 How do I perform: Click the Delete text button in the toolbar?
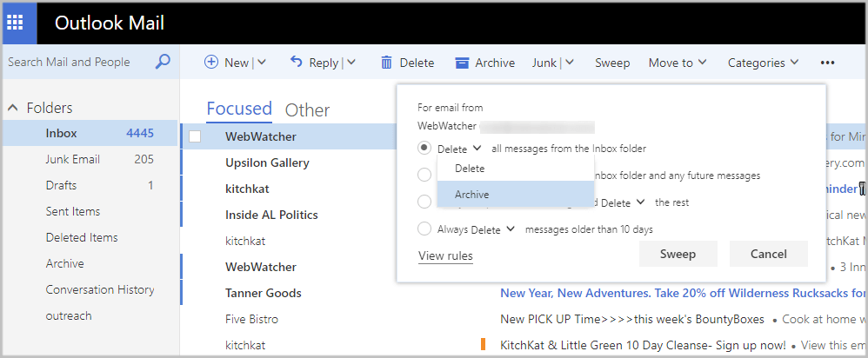[x=417, y=63]
